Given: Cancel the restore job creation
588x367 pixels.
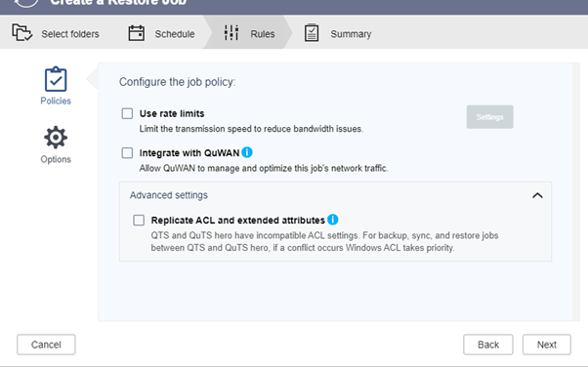Looking at the screenshot, I should tap(46, 345).
